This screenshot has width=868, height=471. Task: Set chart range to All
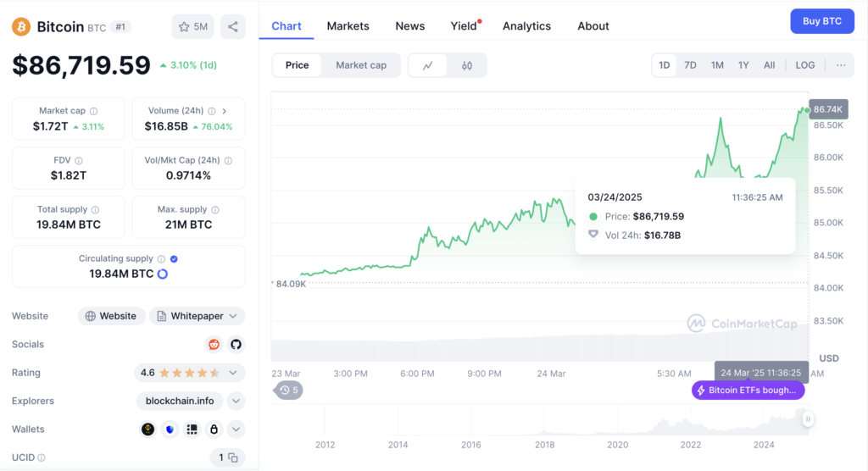pos(770,65)
